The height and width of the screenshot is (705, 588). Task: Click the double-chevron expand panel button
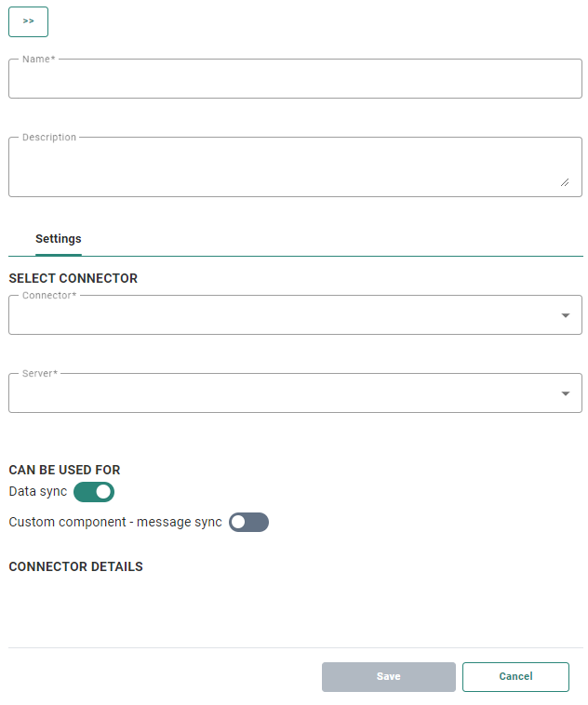tap(28, 21)
